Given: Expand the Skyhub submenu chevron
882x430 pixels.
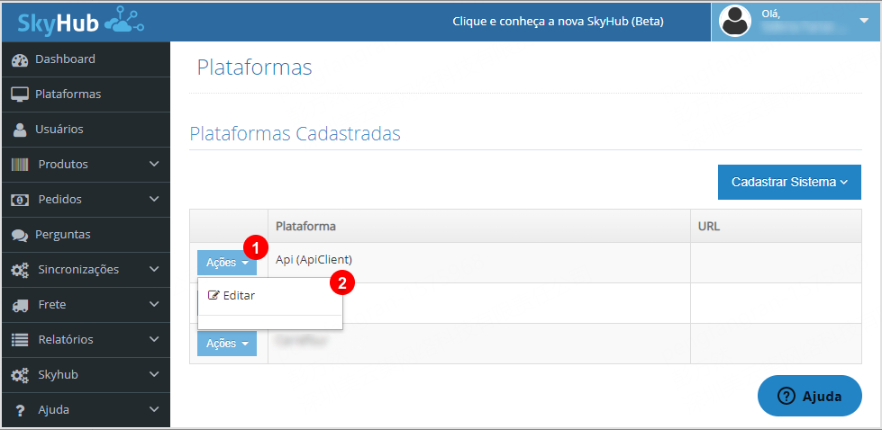Looking at the screenshot, I should click(x=155, y=374).
